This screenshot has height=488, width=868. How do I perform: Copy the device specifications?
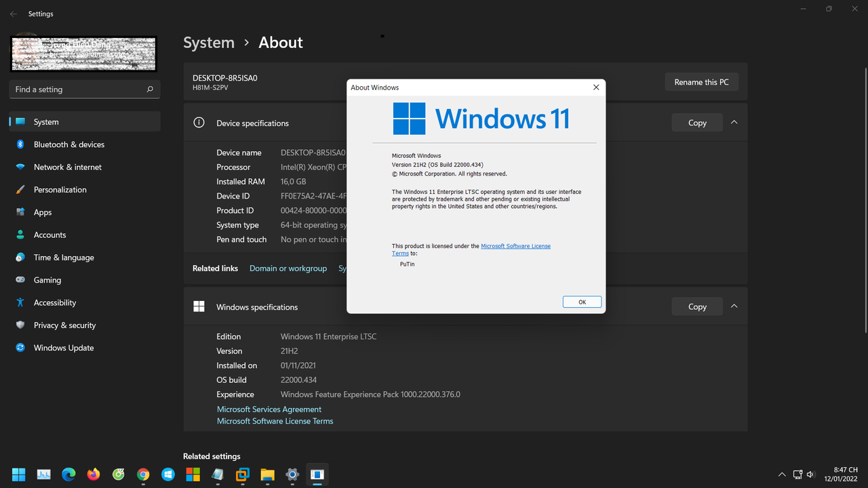pos(697,123)
